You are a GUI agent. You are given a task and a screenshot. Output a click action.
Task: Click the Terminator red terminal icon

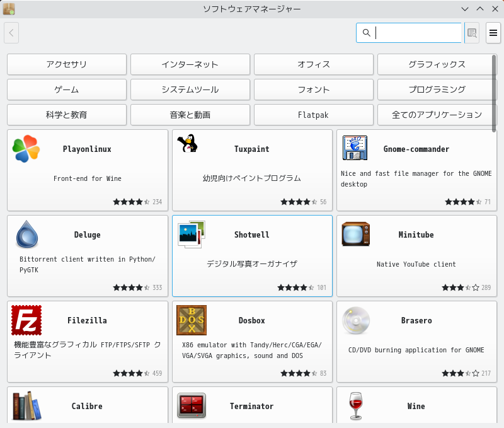coord(192,405)
